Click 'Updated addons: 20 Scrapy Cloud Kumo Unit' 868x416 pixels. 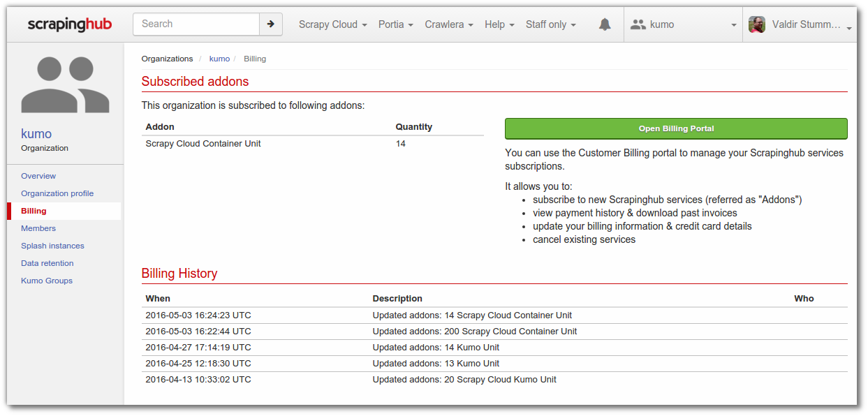464,380
